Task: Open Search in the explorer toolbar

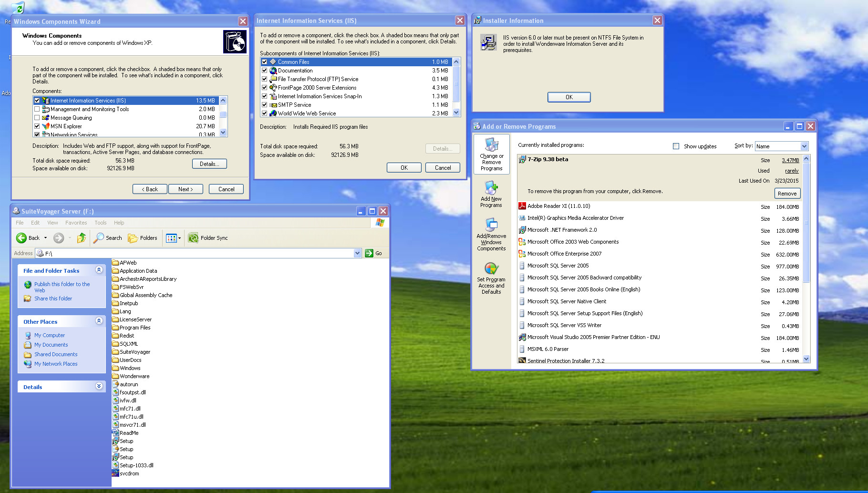Action: [x=108, y=238]
